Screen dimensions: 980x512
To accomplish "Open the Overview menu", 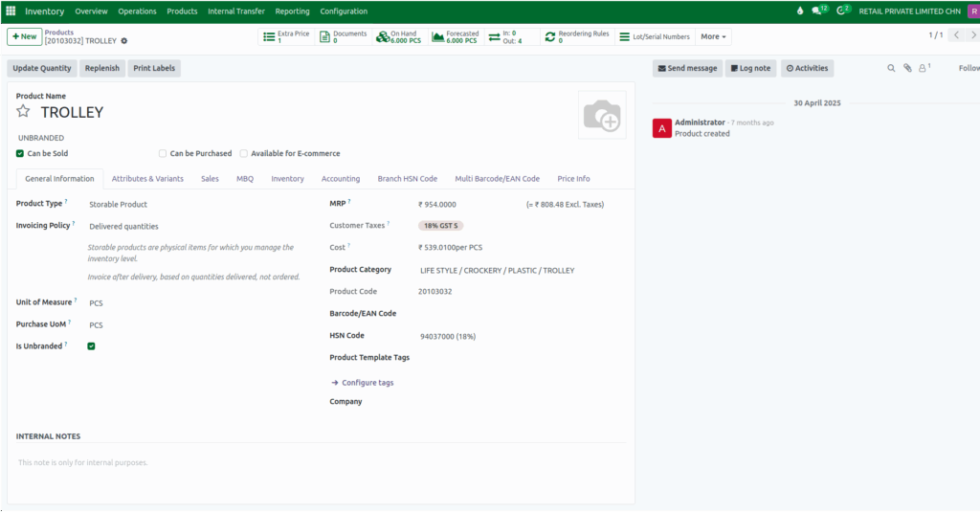I will coord(91,11).
